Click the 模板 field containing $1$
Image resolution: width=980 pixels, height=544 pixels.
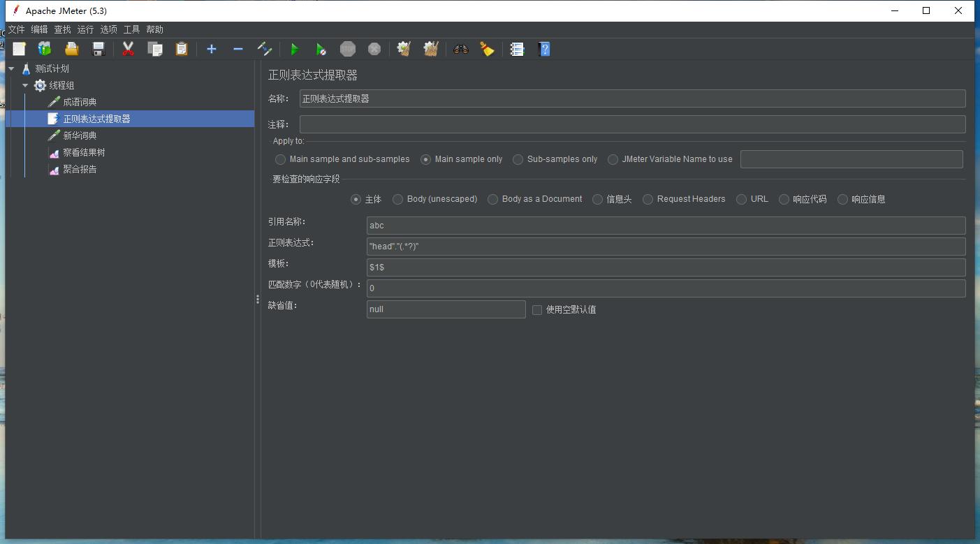666,267
